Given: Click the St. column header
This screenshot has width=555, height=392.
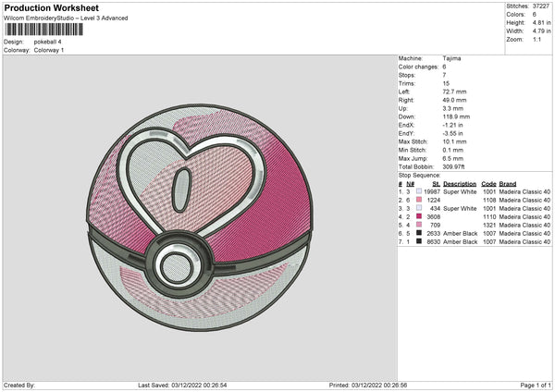Looking at the screenshot, I should (x=437, y=184).
